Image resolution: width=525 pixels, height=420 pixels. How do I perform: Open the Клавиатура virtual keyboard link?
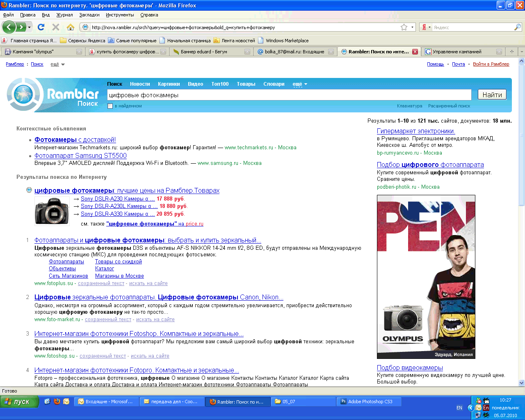coord(409,106)
